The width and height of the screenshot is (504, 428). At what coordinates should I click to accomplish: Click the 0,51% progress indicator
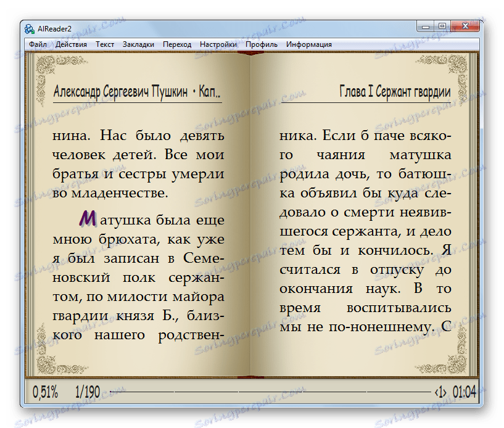coord(45,392)
